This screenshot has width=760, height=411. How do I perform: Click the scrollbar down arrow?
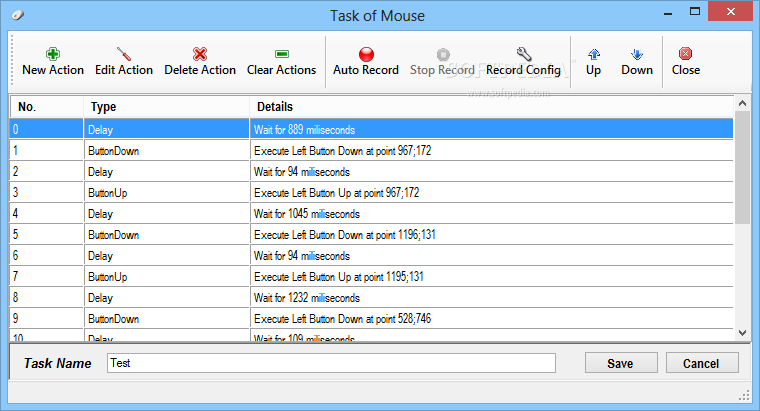coord(742,332)
